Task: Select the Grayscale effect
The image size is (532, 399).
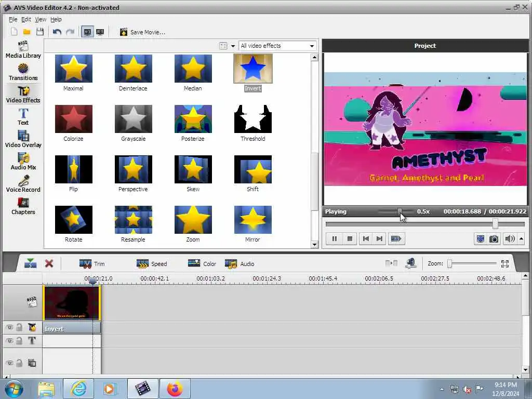Action: pos(134,119)
